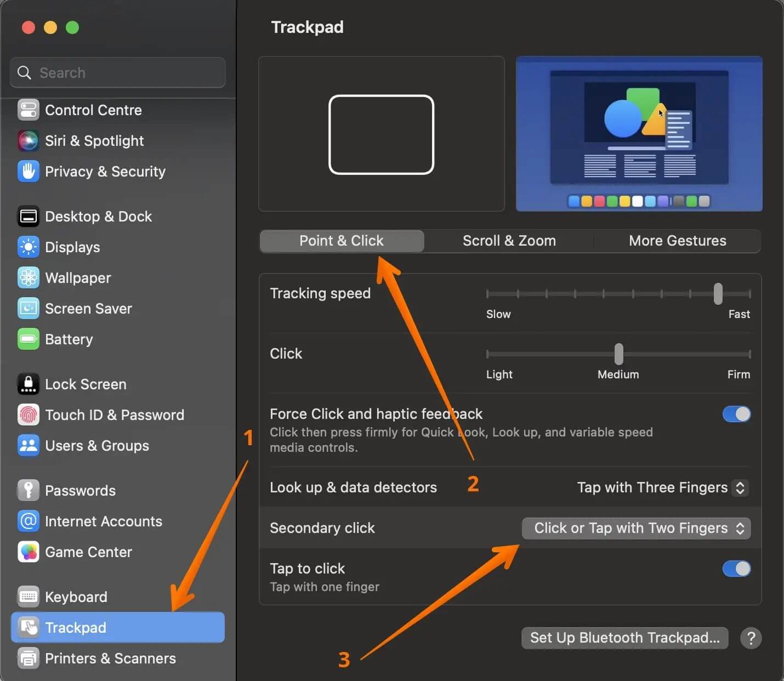Disable Force Click and haptic feedback
Image resolution: width=784 pixels, height=681 pixels.
736,414
